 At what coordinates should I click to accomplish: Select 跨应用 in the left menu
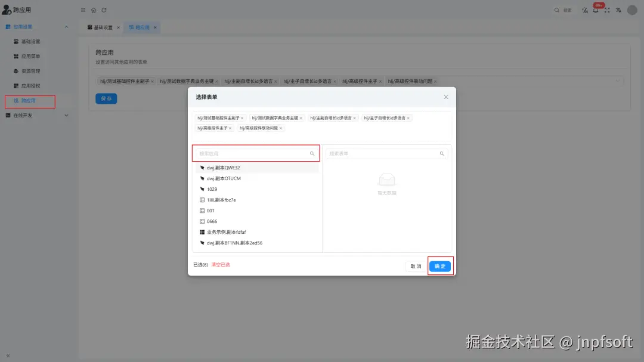pyautogui.click(x=30, y=101)
